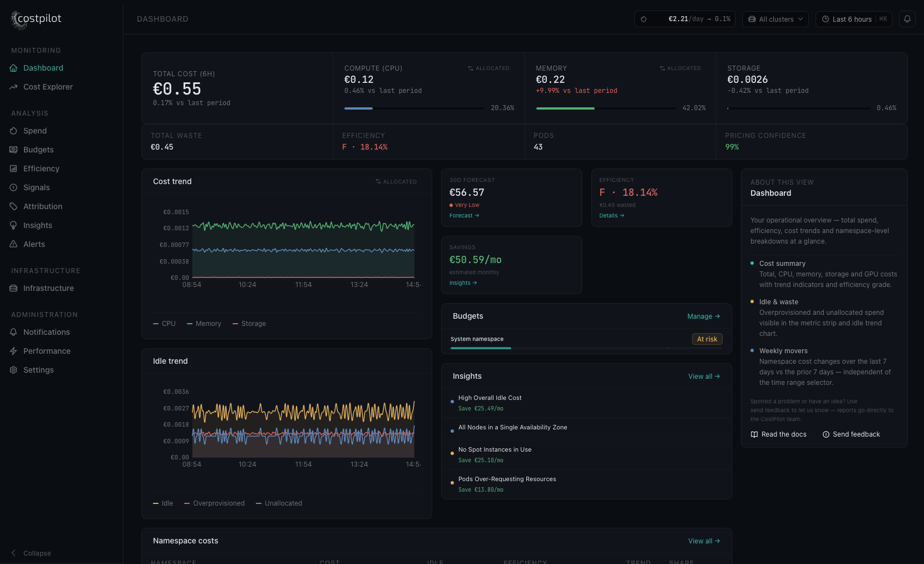924x564 pixels.
Task: Select the Spend analysis icon
Action: 13,131
